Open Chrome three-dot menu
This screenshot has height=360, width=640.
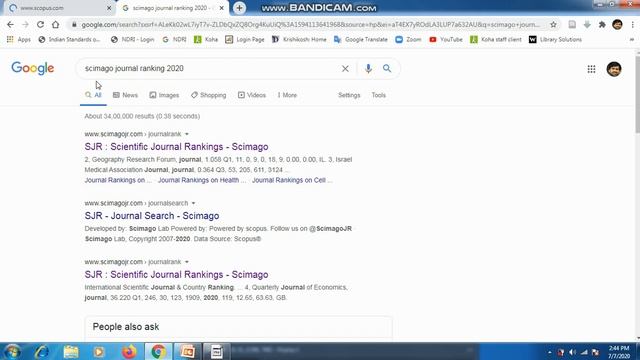632,24
